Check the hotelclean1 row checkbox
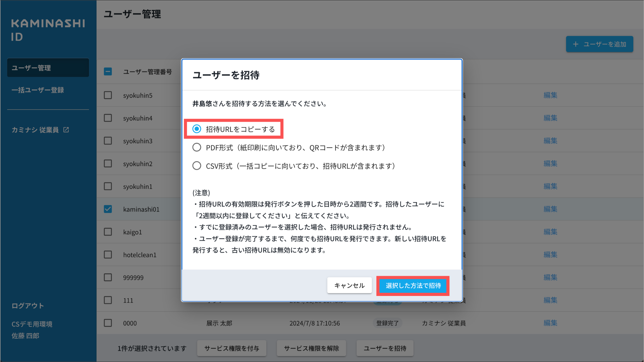Image resolution: width=644 pixels, height=362 pixels. (x=108, y=254)
